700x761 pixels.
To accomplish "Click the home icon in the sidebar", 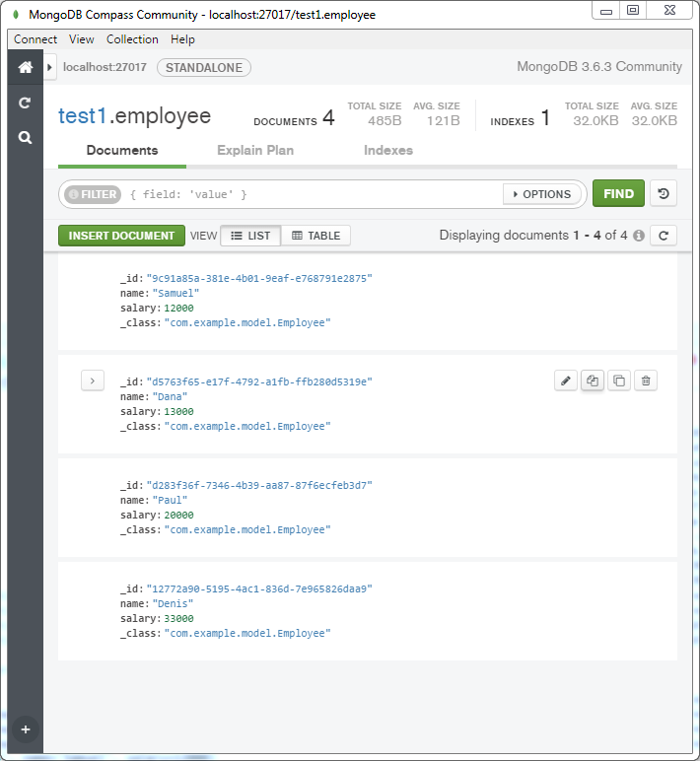I will [26, 67].
